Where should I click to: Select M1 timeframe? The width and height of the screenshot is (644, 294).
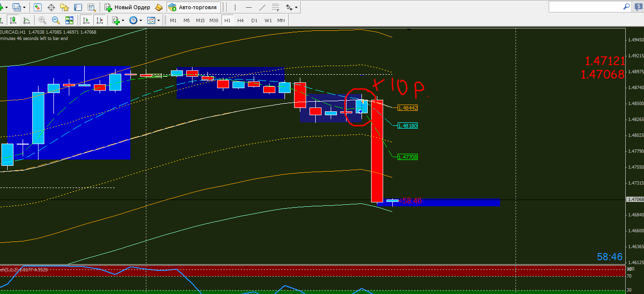click(x=173, y=20)
